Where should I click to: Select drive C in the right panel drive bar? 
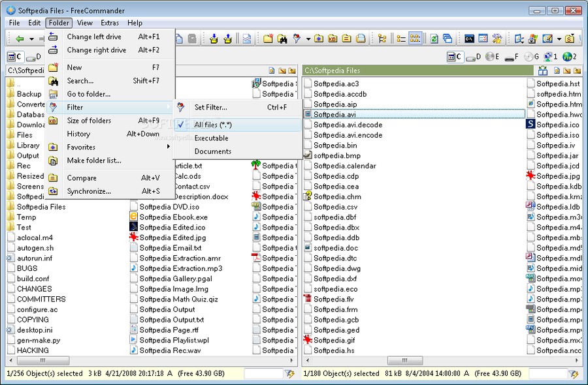pyautogui.click(x=455, y=57)
